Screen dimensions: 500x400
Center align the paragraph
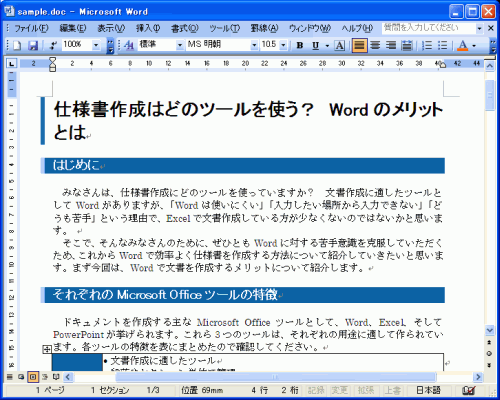(x=375, y=45)
